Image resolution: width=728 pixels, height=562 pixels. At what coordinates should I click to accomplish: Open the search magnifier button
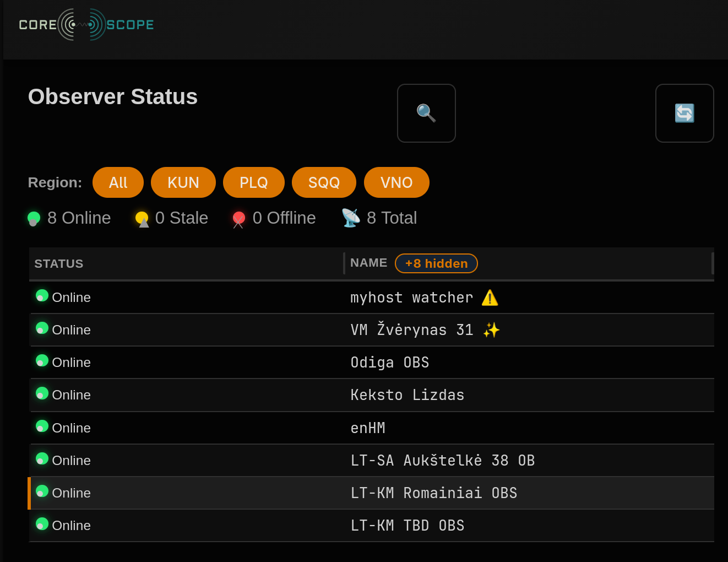click(x=426, y=113)
